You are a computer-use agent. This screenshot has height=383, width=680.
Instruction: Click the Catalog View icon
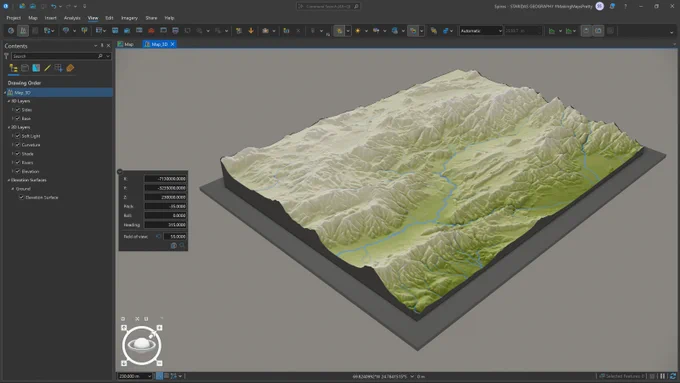(x=127, y=31)
